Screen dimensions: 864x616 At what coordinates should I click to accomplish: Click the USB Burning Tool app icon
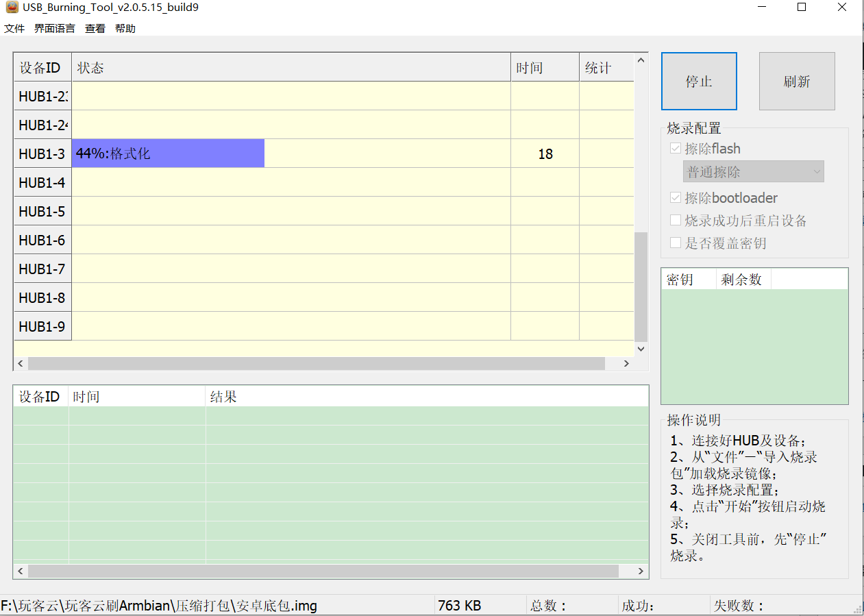tap(12, 8)
